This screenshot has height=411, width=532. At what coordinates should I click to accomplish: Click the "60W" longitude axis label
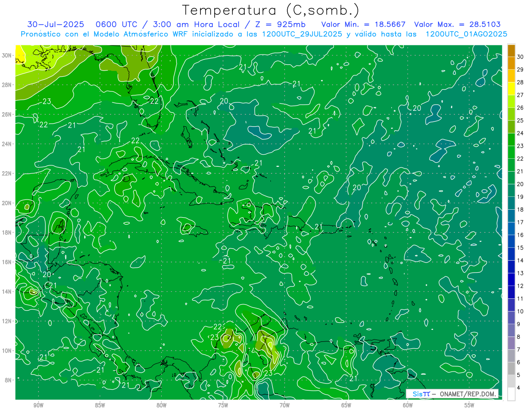[x=408, y=405]
